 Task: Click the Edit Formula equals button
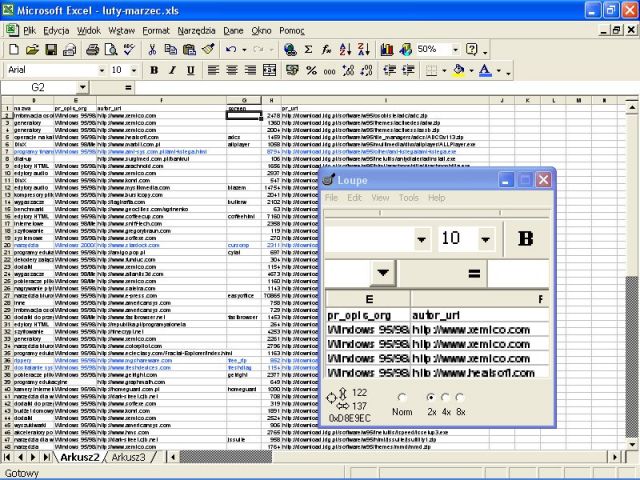point(128,87)
